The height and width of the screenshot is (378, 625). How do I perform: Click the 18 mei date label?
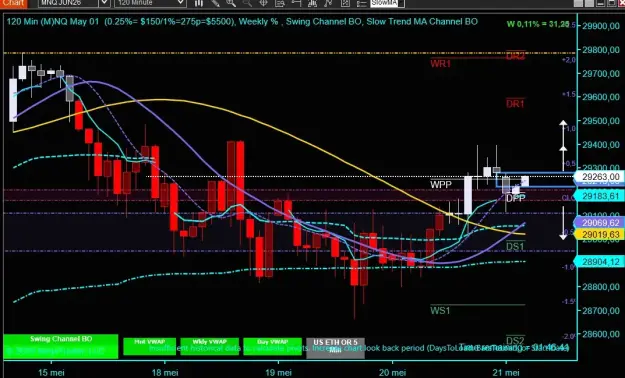point(165,372)
